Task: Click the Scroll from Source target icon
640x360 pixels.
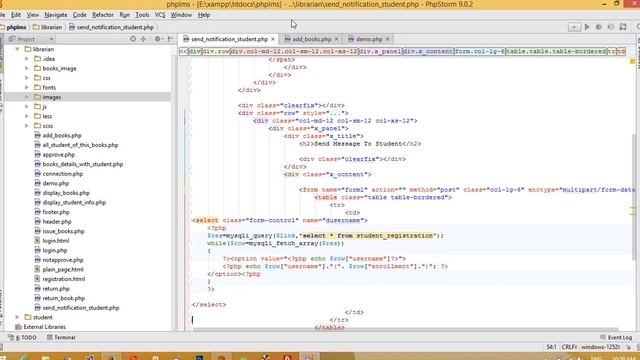Action: (x=133, y=39)
